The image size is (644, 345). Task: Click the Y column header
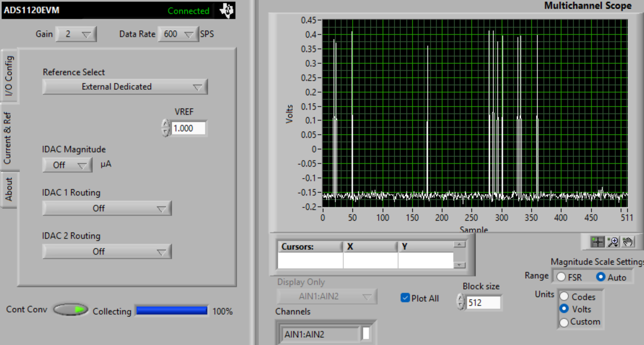coord(426,246)
